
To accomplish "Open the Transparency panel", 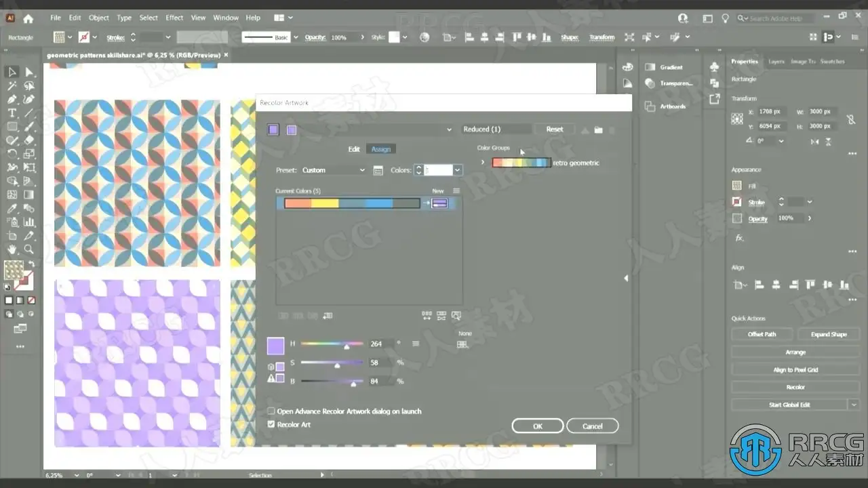I will 669,83.
